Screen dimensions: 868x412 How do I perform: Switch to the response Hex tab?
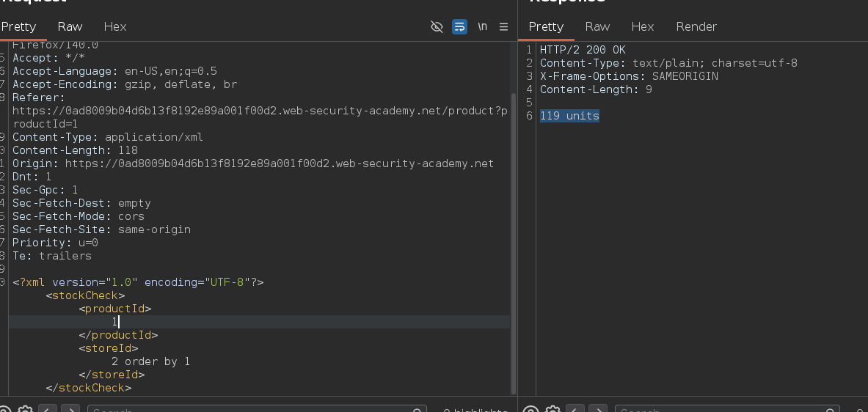pyautogui.click(x=643, y=26)
